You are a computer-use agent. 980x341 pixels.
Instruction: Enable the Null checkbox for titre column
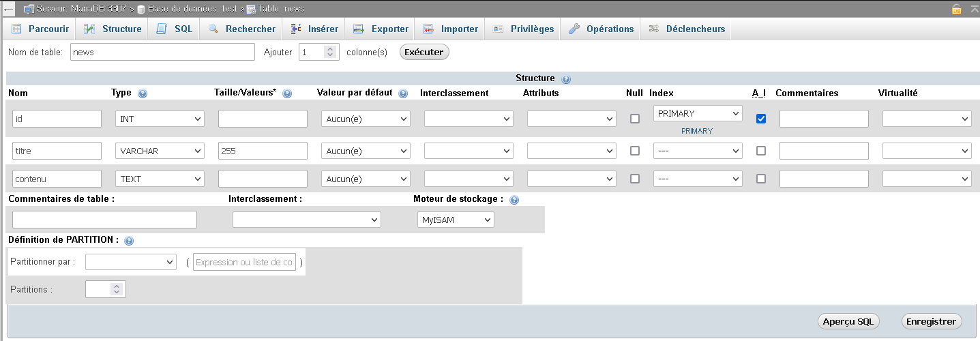635,151
